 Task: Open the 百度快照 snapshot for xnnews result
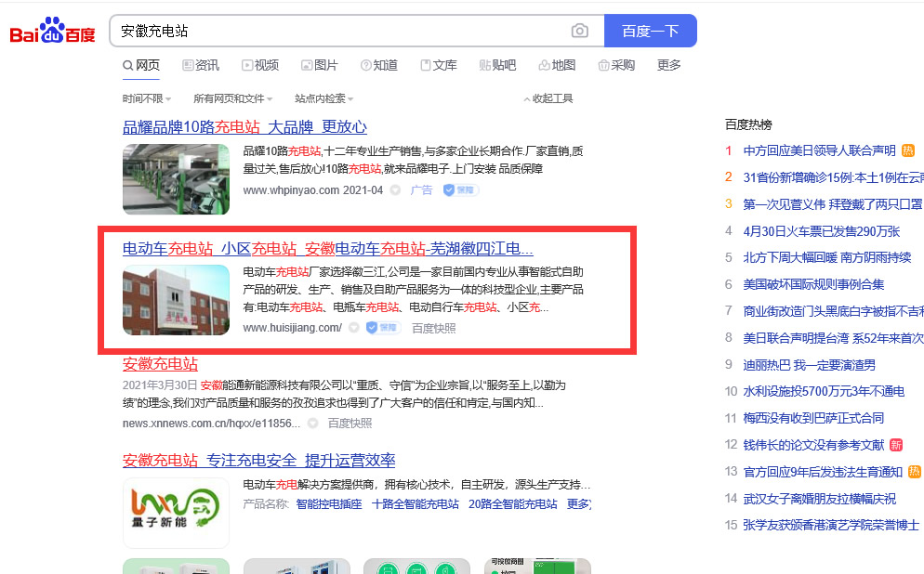pos(350,423)
